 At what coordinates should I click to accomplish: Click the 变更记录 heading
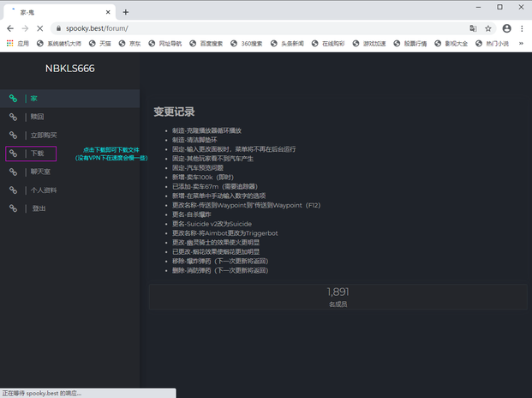pyautogui.click(x=174, y=112)
